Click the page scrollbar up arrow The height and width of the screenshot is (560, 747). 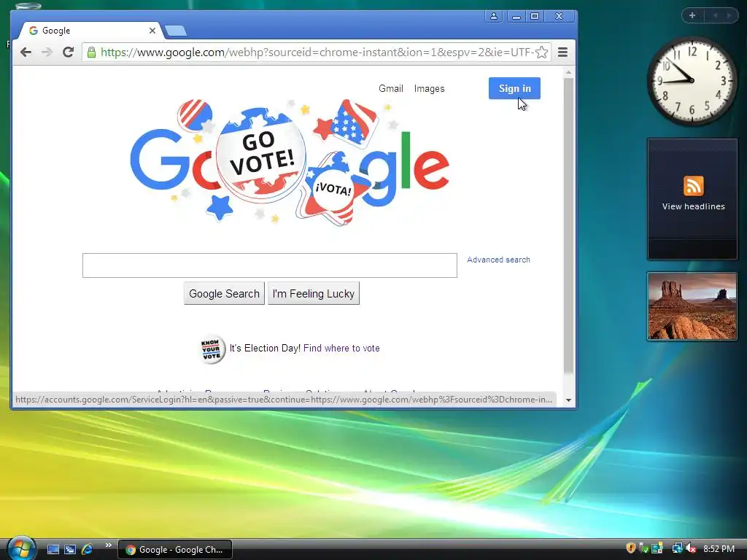[568, 73]
